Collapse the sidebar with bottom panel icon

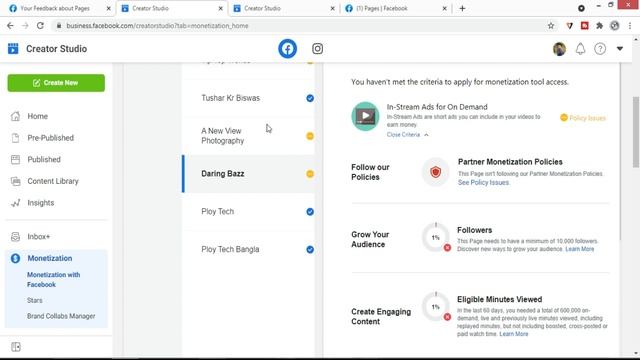point(16,347)
